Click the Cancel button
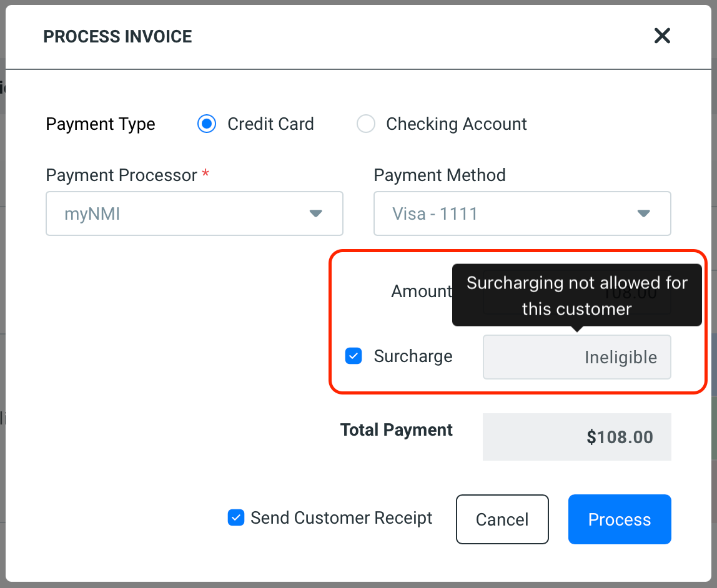The width and height of the screenshot is (717, 588). tap(502, 519)
